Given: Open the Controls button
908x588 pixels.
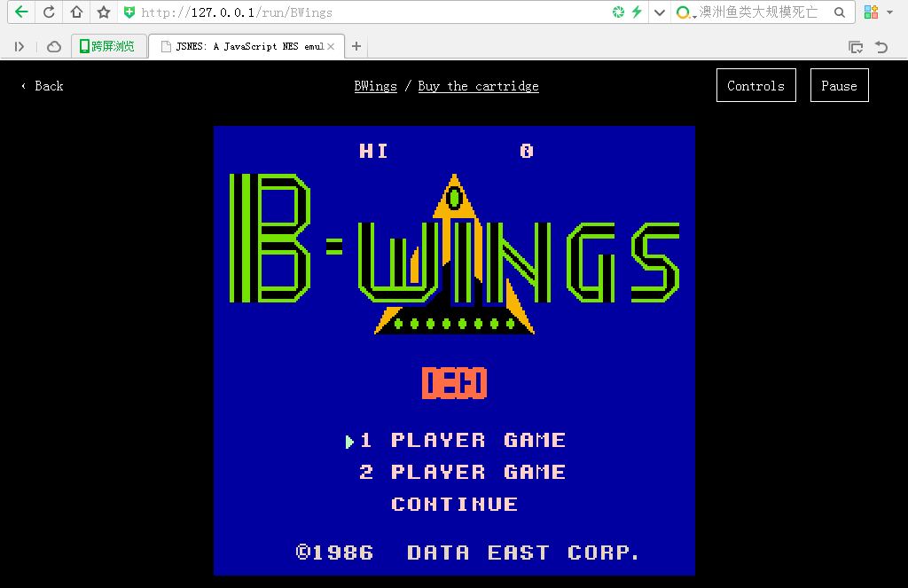Looking at the screenshot, I should [756, 85].
